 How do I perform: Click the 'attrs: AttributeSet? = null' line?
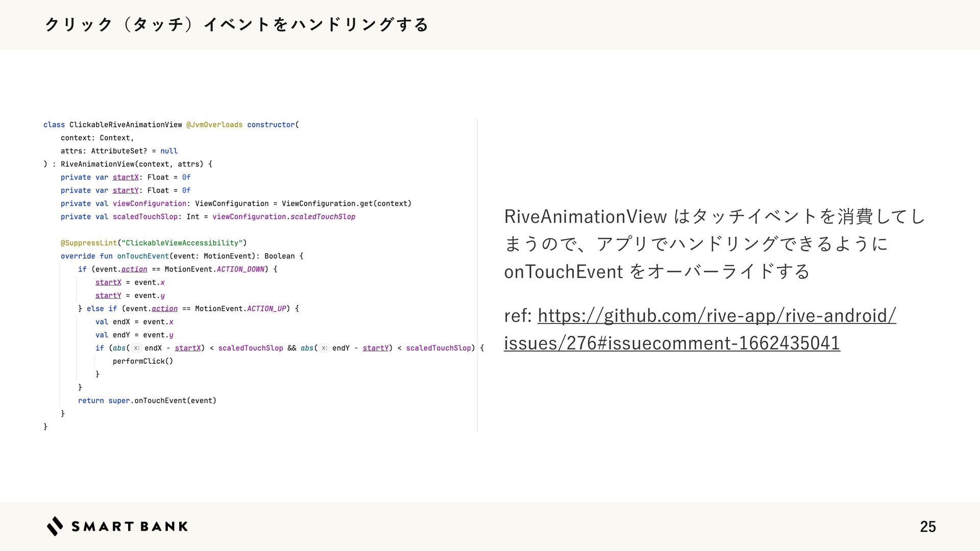point(119,151)
